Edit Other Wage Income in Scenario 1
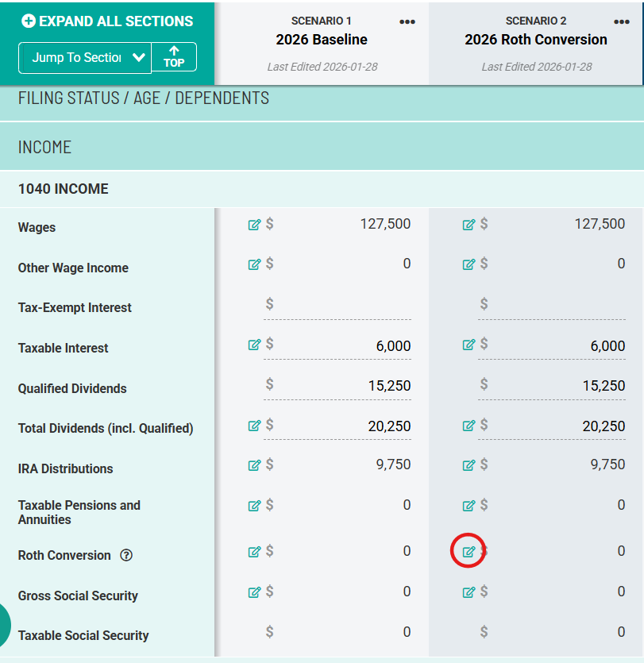This screenshot has height=663, width=644. tap(254, 264)
